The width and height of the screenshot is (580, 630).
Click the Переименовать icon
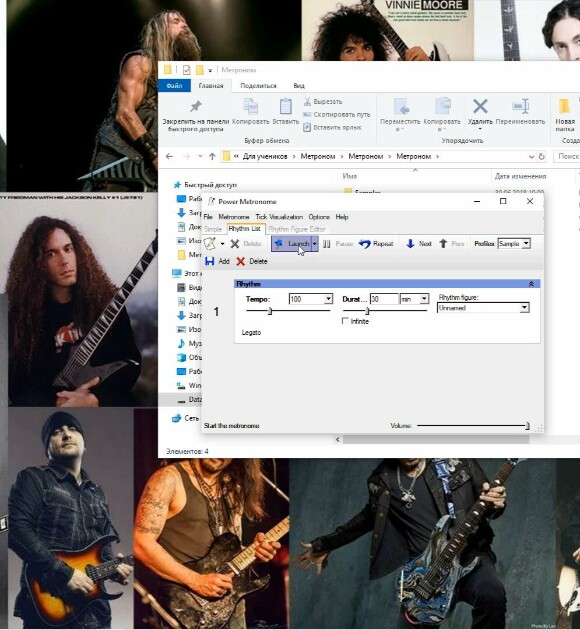coord(521,106)
